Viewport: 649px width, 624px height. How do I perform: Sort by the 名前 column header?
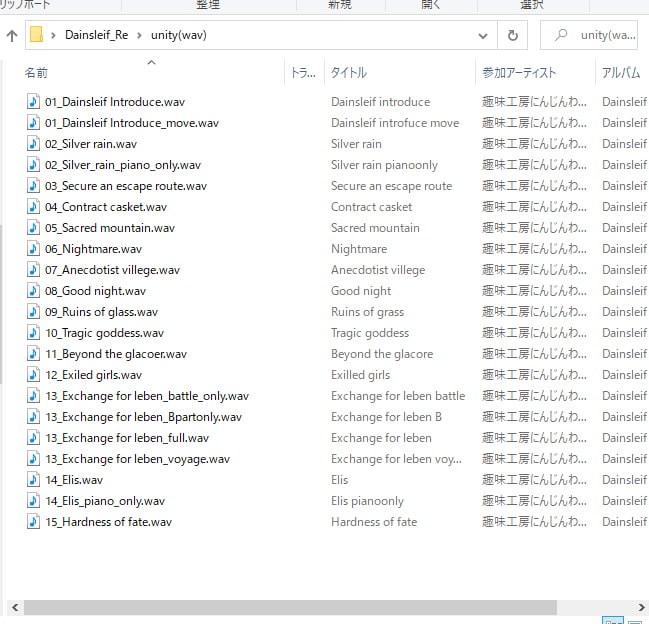(36, 73)
